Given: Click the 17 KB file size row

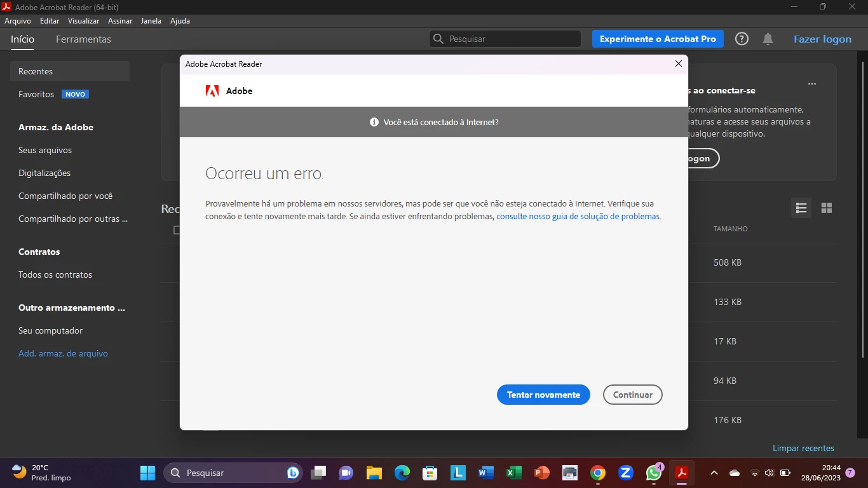Looking at the screenshot, I should [x=725, y=341].
